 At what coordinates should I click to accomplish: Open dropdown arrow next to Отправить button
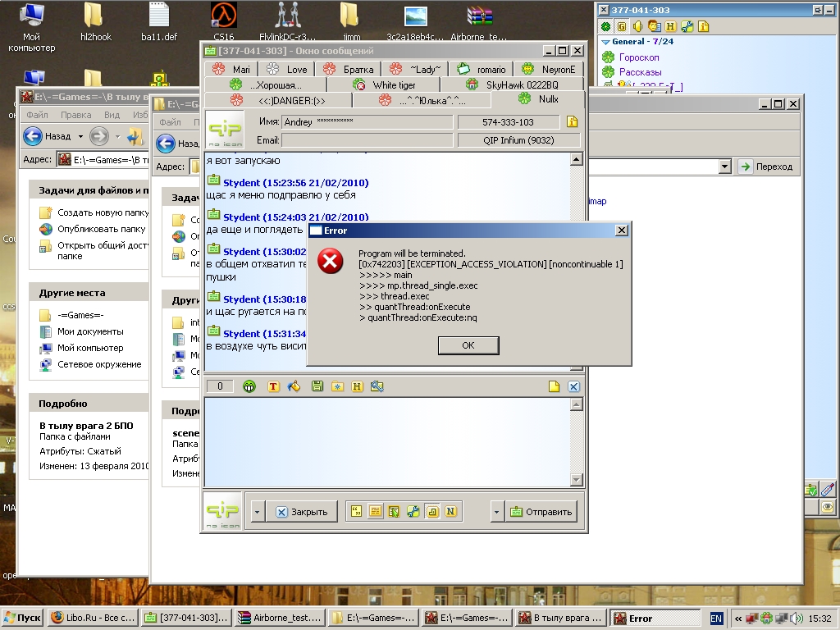496,512
